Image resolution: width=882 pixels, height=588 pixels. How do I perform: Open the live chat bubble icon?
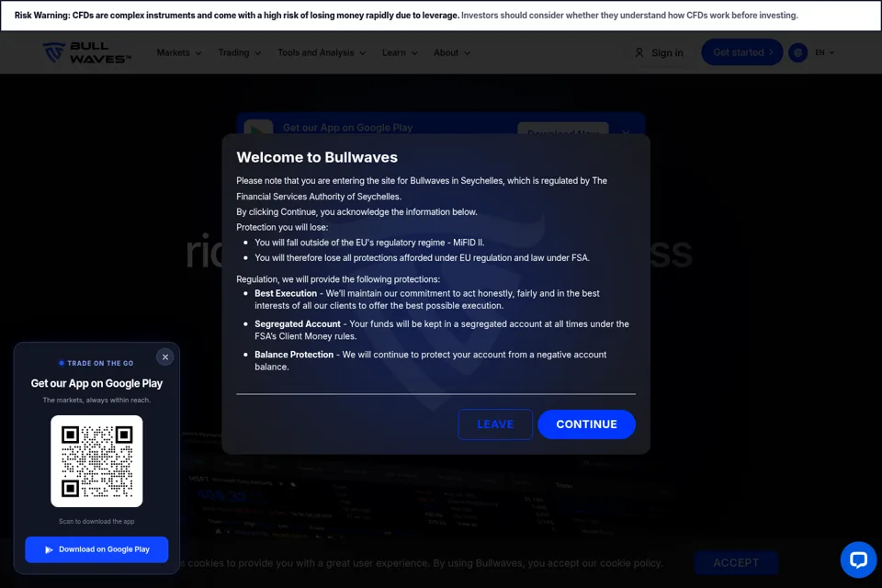858,560
